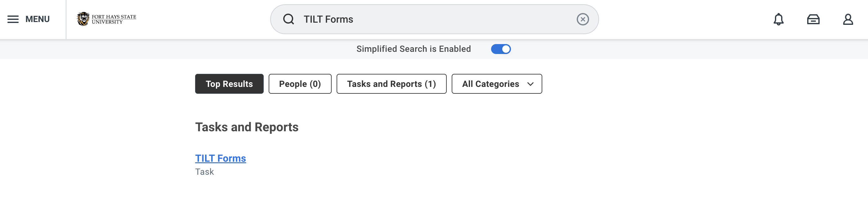This screenshot has height=198, width=868.
Task: Select the Top Results tab
Action: coord(229,84)
